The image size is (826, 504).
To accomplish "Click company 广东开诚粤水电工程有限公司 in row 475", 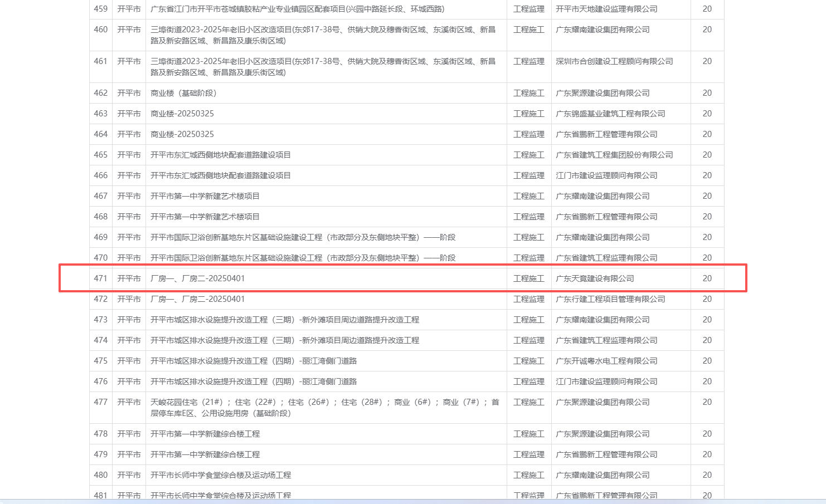I will click(606, 361).
